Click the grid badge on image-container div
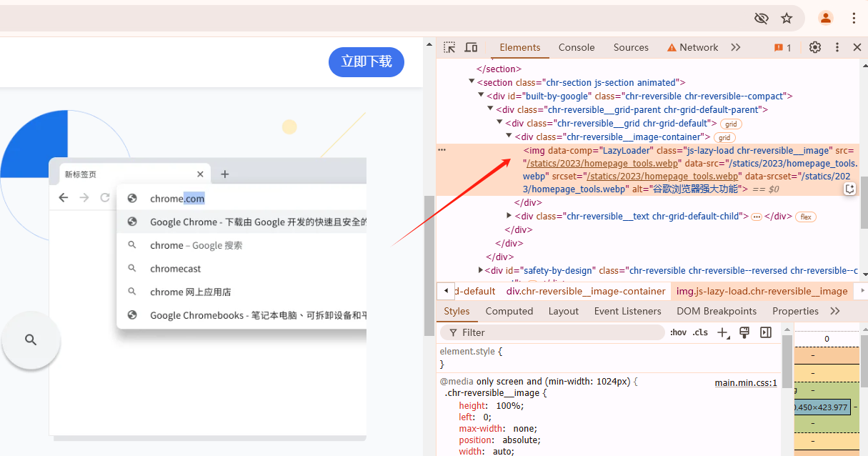868x456 pixels. (x=724, y=137)
